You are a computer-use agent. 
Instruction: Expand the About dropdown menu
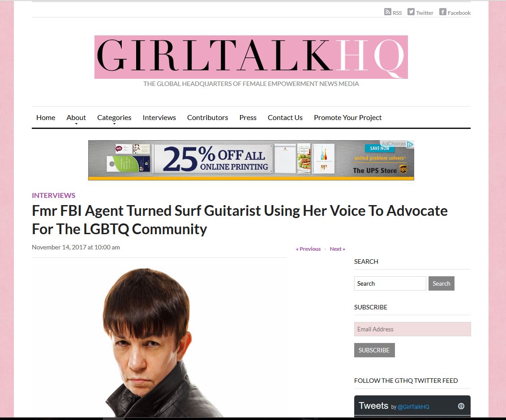(76, 118)
